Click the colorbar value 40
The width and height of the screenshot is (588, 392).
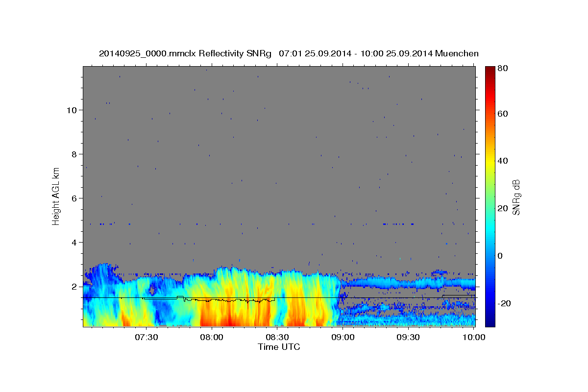[504, 161]
